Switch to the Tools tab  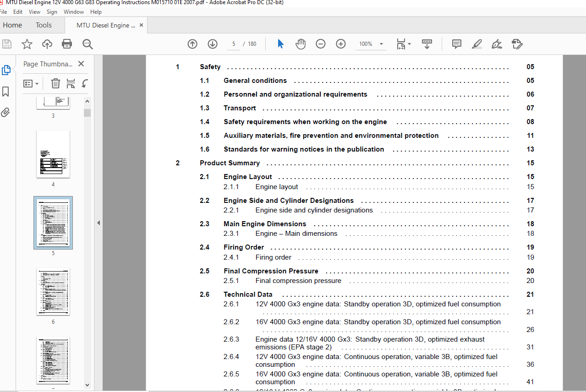[x=44, y=25]
